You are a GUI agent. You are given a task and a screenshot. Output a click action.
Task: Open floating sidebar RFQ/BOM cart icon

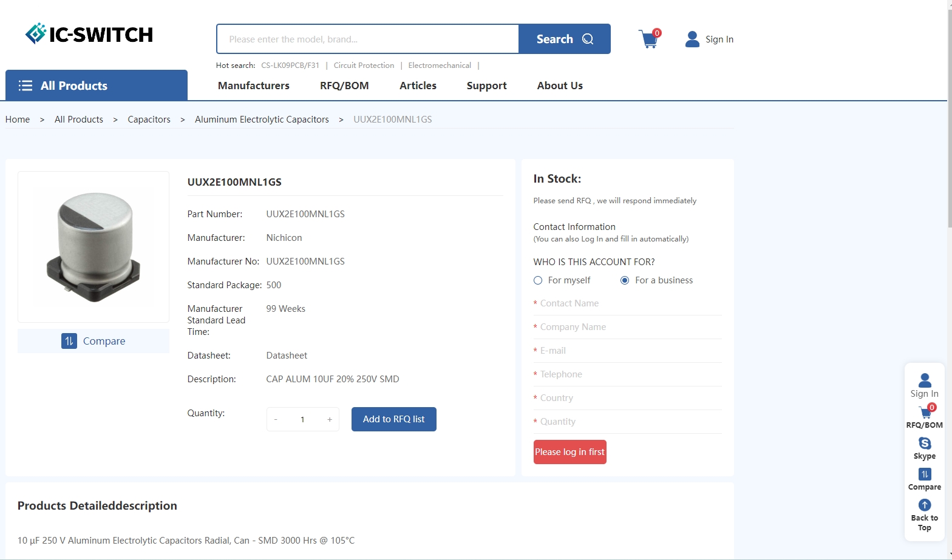point(926,412)
